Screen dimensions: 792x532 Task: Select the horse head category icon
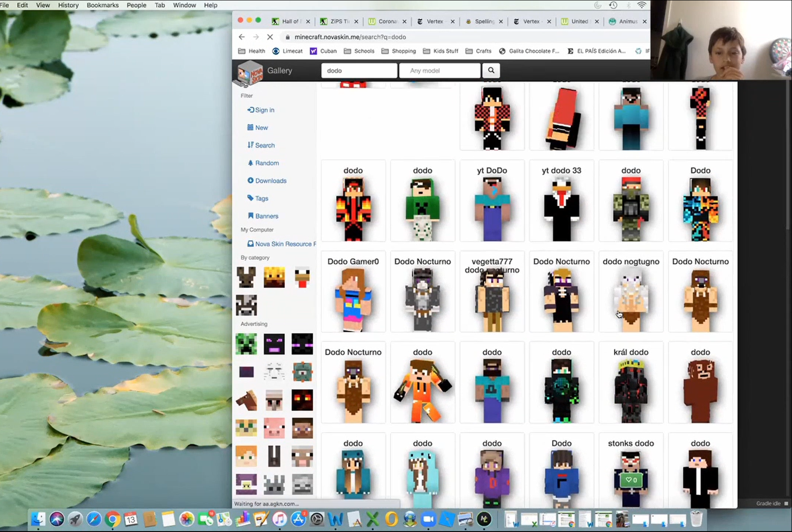246,400
